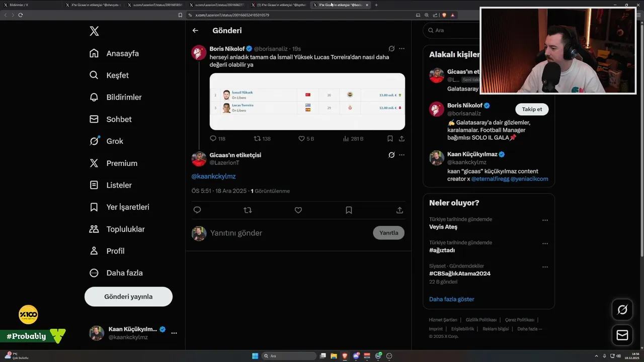Follow Boris Nikolof with Takip et
The height and width of the screenshot is (362, 644).
tap(532, 109)
